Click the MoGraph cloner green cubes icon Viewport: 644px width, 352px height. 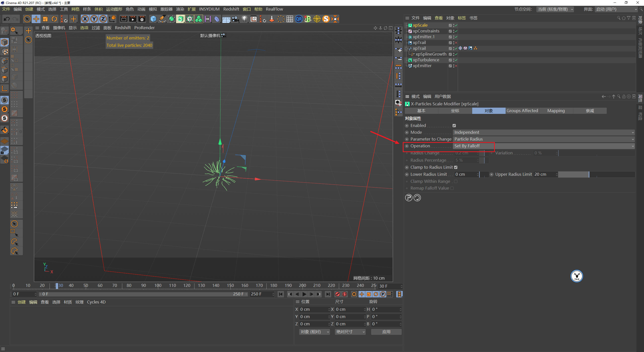tap(199, 19)
